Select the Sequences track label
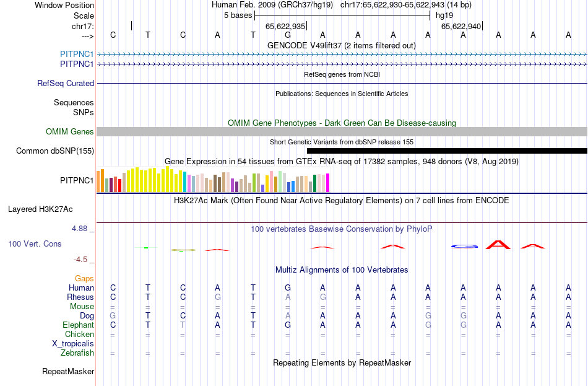Viewport: 588px width, 386px height. [x=74, y=102]
